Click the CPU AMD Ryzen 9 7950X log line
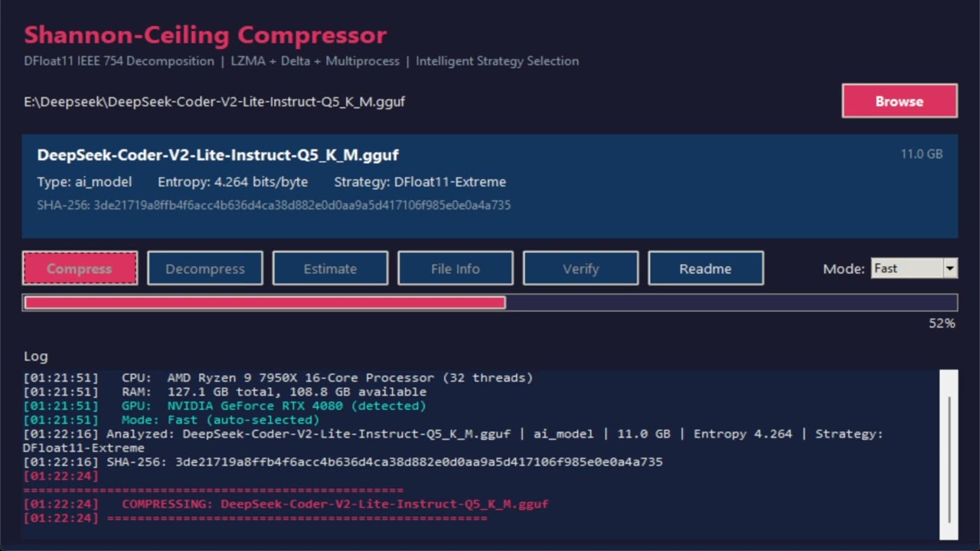The image size is (980, 551). 278,377
